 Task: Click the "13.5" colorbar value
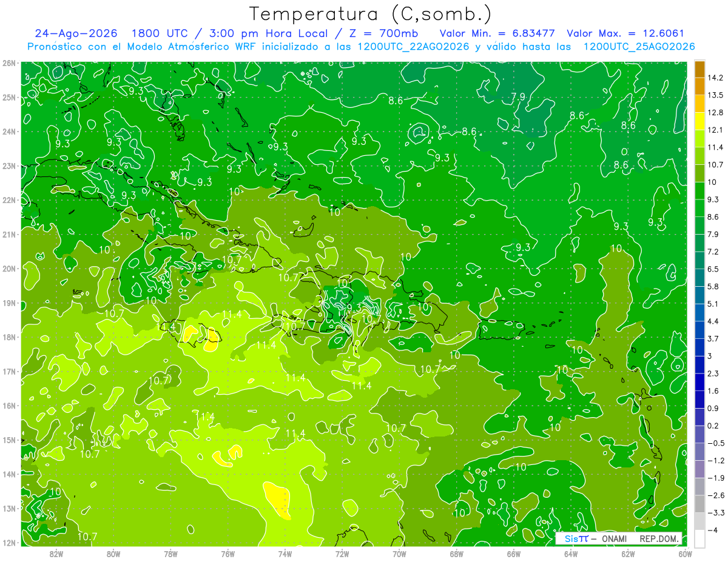[716, 95]
